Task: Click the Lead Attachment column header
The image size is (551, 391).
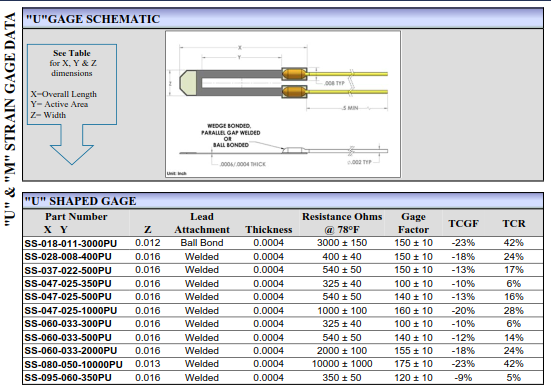Action: click(x=202, y=223)
